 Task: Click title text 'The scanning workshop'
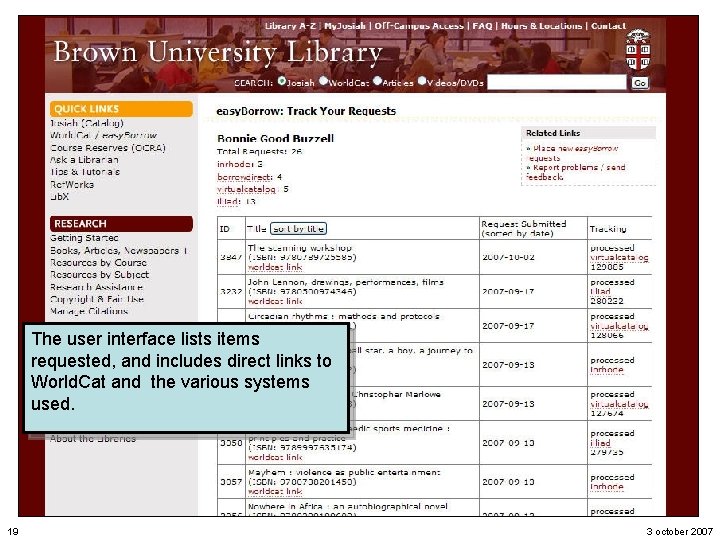click(300, 248)
